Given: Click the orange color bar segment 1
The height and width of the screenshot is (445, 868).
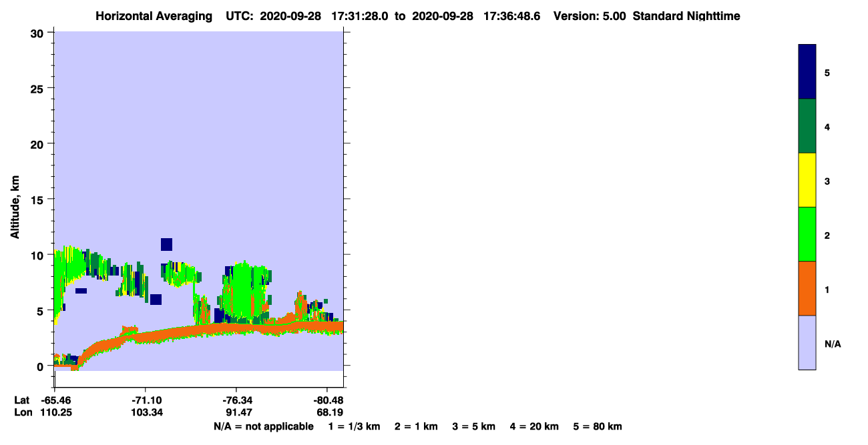Looking at the screenshot, I should pyautogui.click(x=807, y=288).
